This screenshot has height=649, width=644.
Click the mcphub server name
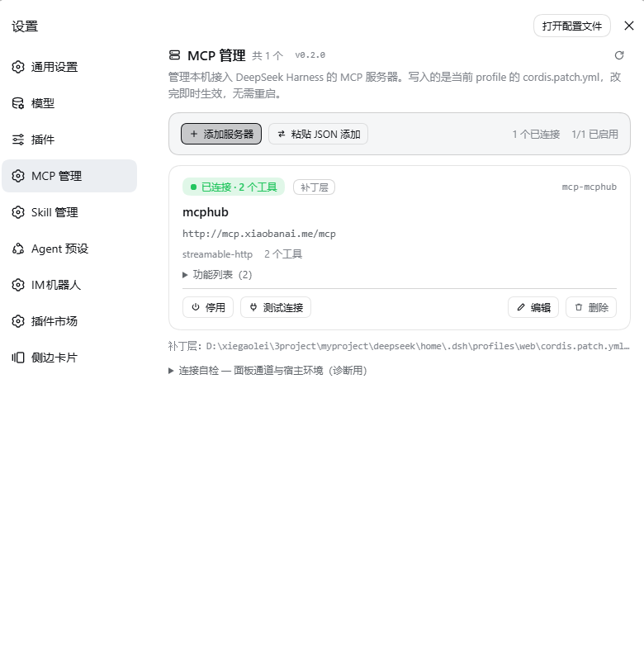click(206, 212)
